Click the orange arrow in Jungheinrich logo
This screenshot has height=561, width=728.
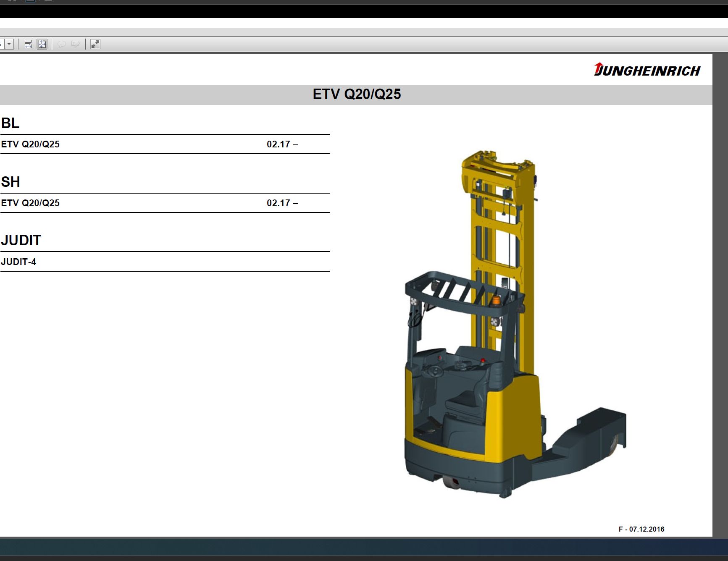pyautogui.click(x=598, y=68)
